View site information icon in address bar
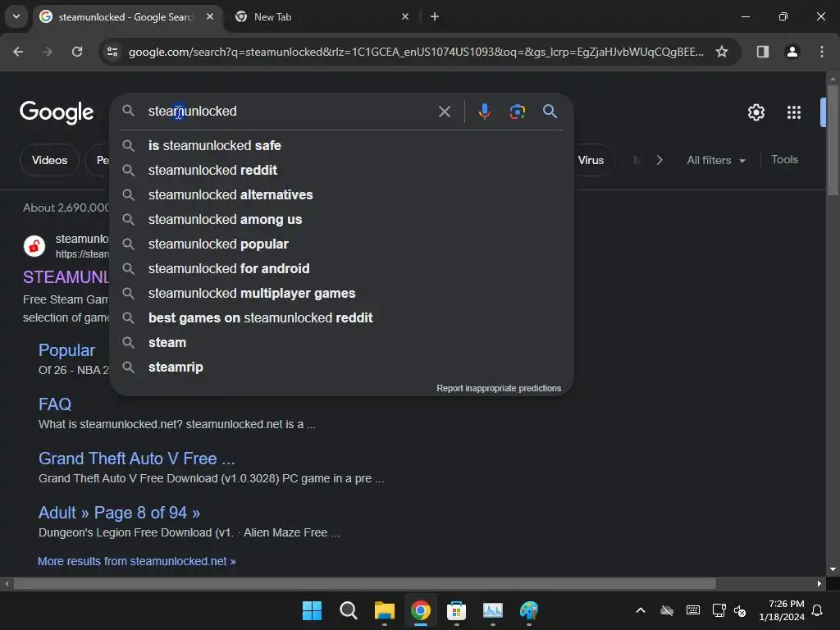Screen dimensions: 840x630 [112, 52]
